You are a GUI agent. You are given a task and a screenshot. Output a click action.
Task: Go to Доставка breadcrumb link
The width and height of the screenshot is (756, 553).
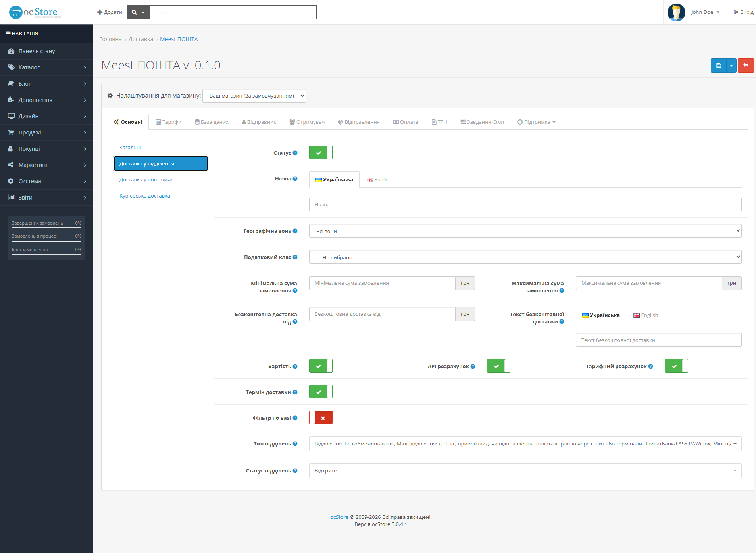coord(140,39)
